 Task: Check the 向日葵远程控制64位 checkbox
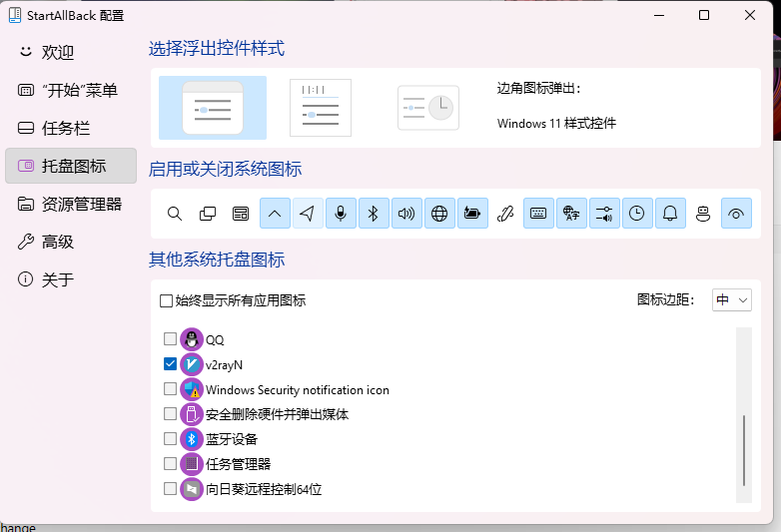coord(170,488)
